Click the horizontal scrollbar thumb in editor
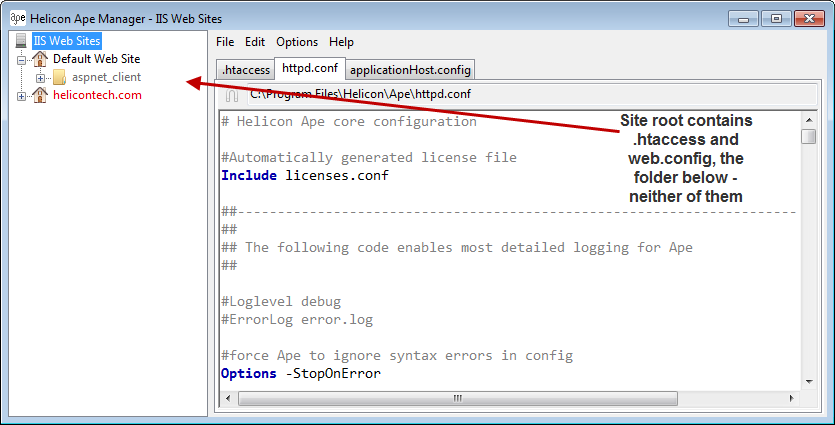The height and width of the screenshot is (425, 835). [x=458, y=399]
